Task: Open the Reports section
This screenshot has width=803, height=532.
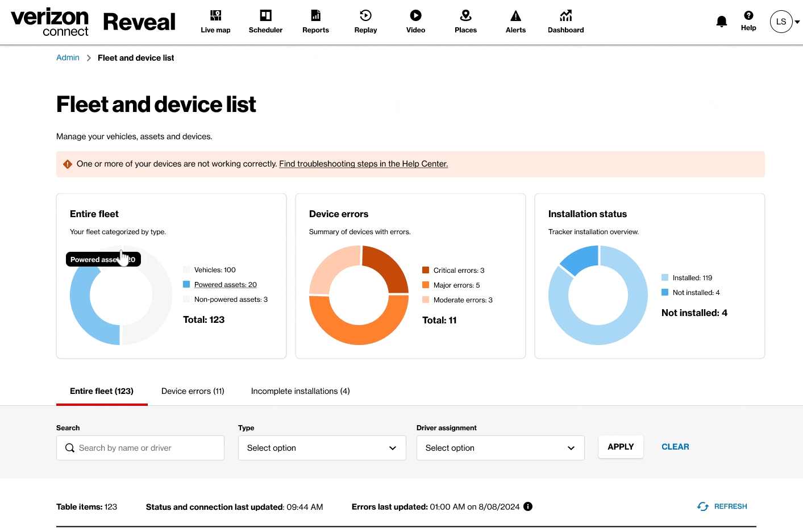Action: click(x=315, y=22)
